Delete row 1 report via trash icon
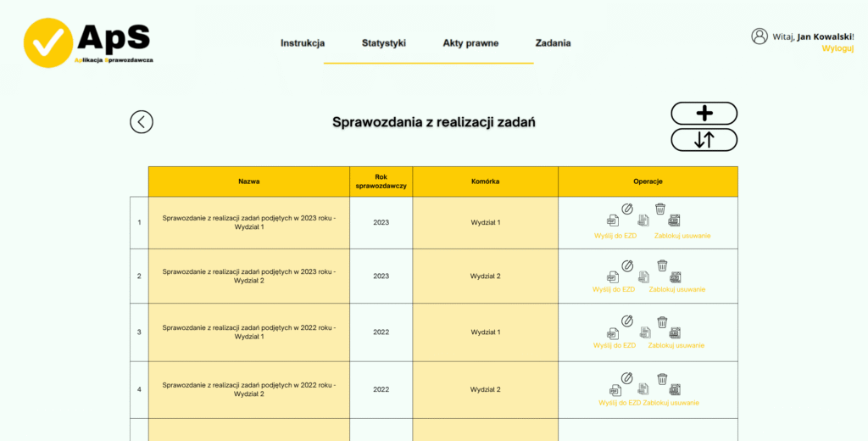This screenshot has height=441, width=868. click(659, 209)
